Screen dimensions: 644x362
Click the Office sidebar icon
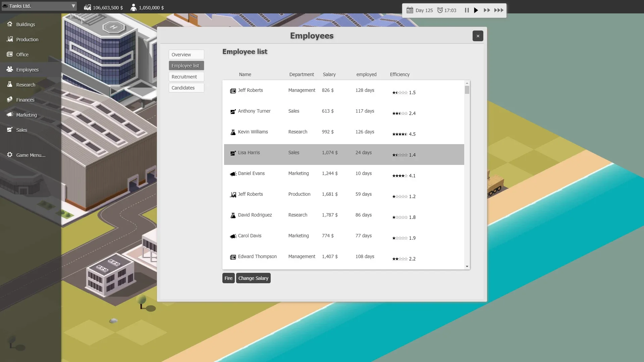click(10, 54)
